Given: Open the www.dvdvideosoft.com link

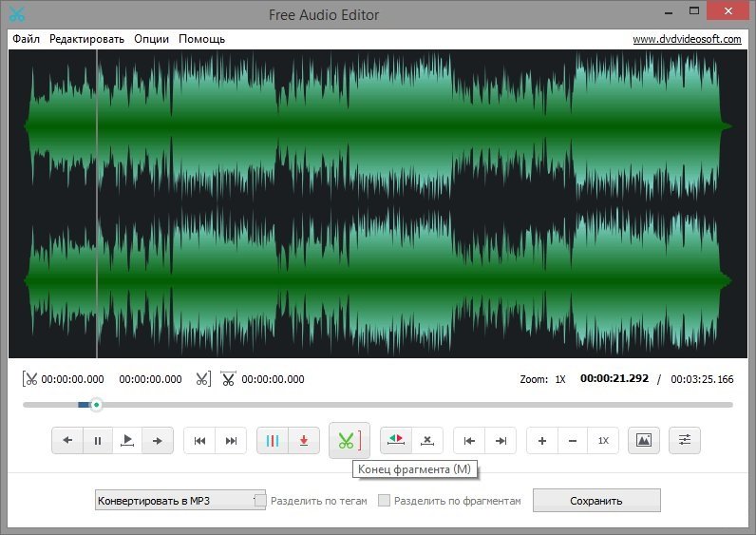Looking at the screenshot, I should (x=687, y=39).
